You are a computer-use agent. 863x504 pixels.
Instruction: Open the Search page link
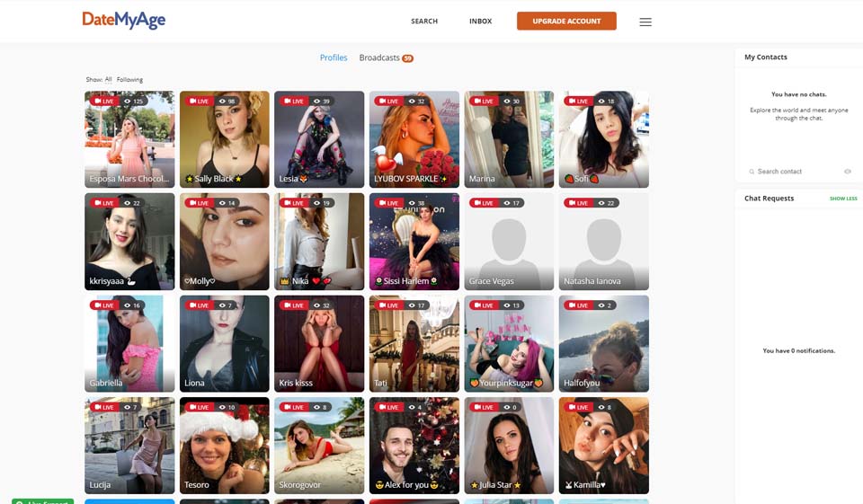coord(424,22)
